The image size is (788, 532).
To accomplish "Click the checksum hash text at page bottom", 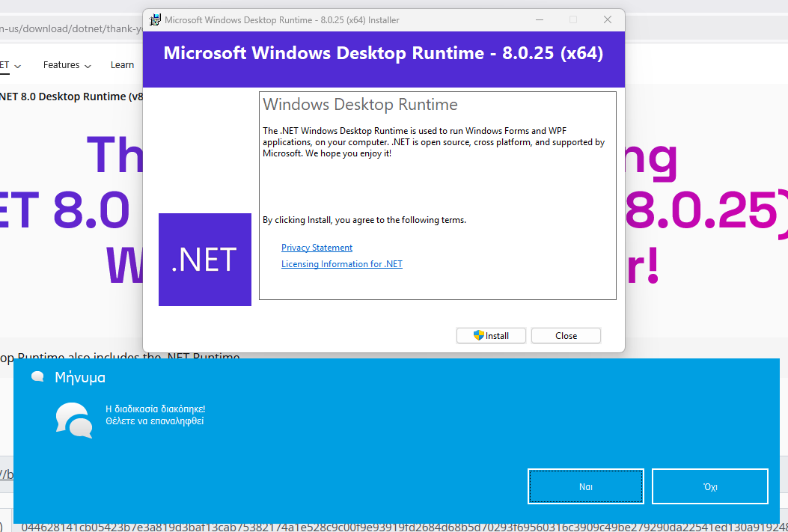I will [374, 527].
